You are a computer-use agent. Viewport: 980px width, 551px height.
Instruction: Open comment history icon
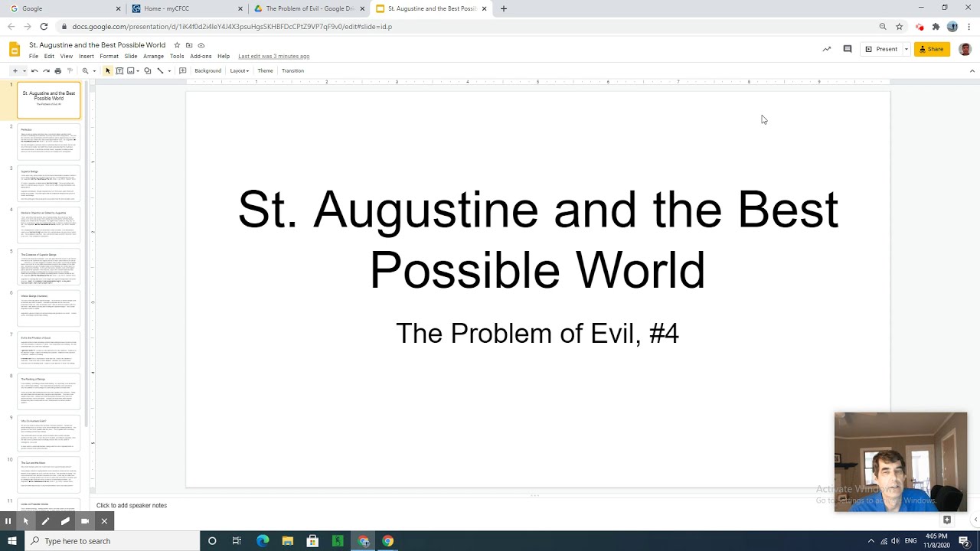[847, 49]
